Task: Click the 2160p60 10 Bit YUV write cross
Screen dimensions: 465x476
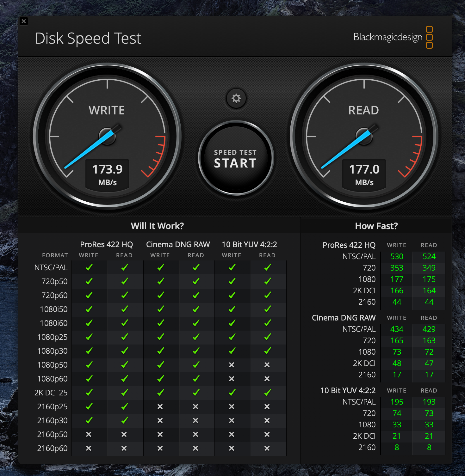Action: click(232, 448)
